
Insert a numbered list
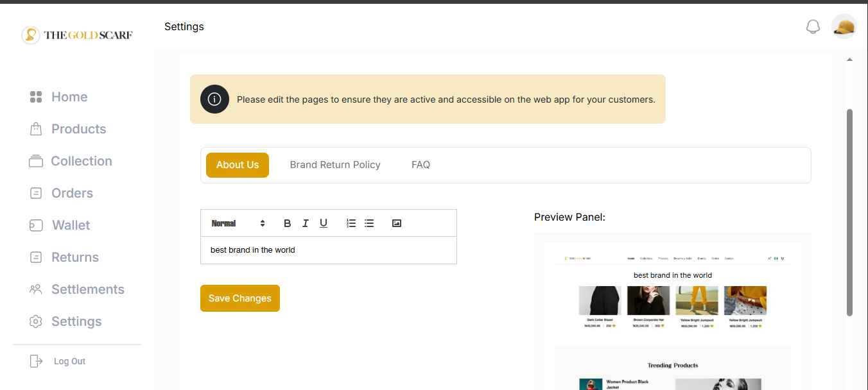[351, 223]
